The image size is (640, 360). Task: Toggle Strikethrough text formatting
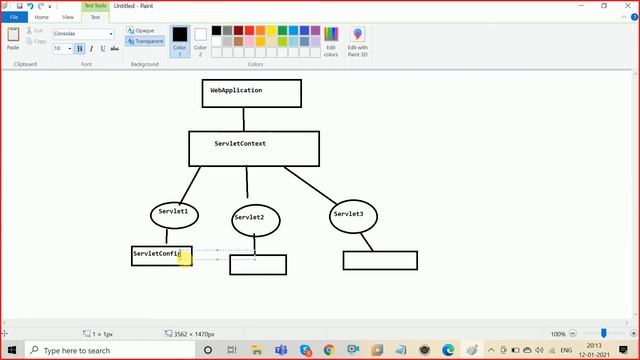click(x=115, y=49)
